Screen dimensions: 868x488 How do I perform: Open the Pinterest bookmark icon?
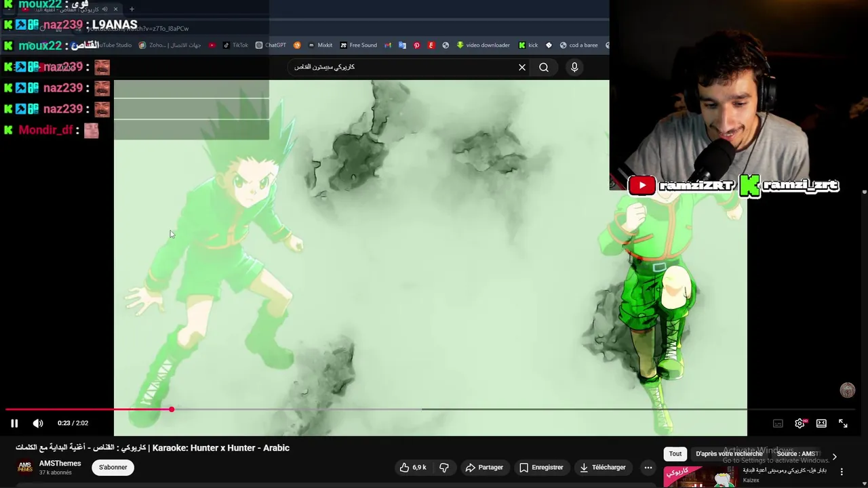(x=416, y=45)
